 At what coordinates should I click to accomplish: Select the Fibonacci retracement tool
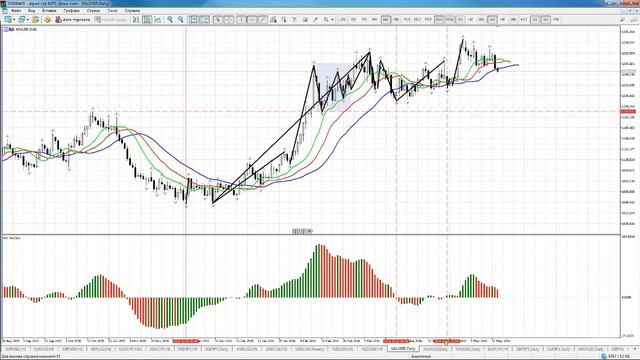pyautogui.click(x=283, y=20)
